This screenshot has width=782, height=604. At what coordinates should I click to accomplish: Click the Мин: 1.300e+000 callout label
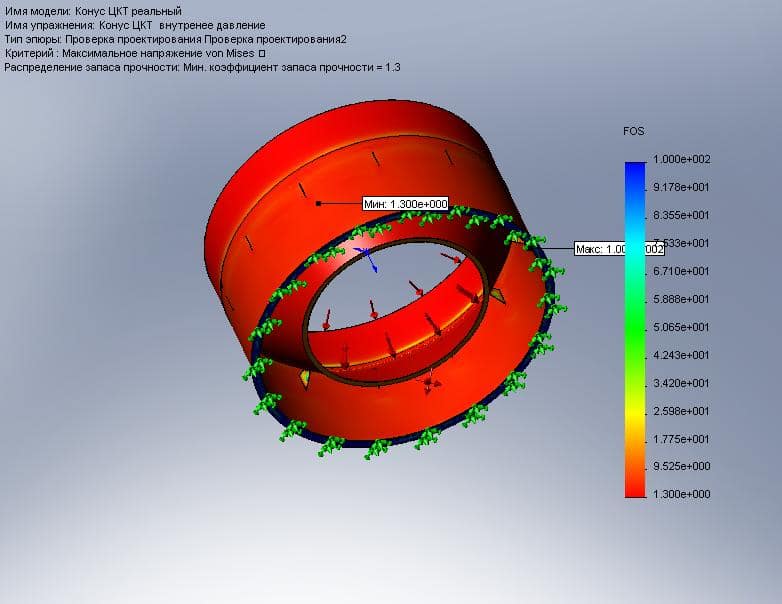(x=406, y=203)
